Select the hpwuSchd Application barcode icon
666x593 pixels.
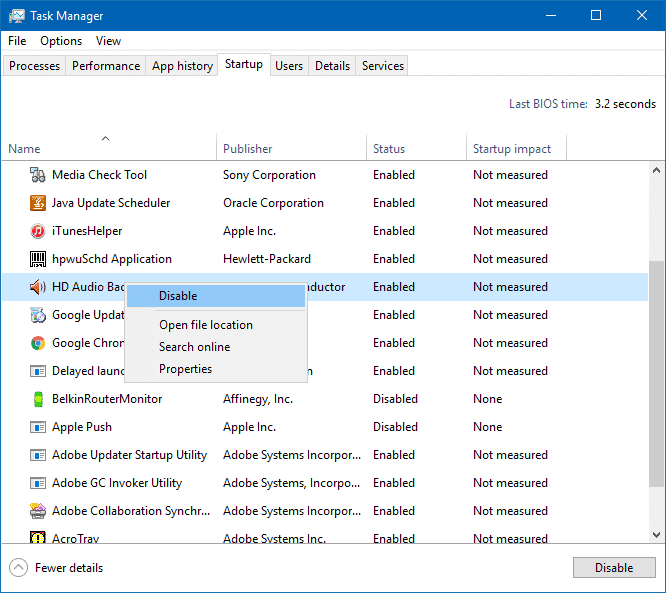pos(38,259)
